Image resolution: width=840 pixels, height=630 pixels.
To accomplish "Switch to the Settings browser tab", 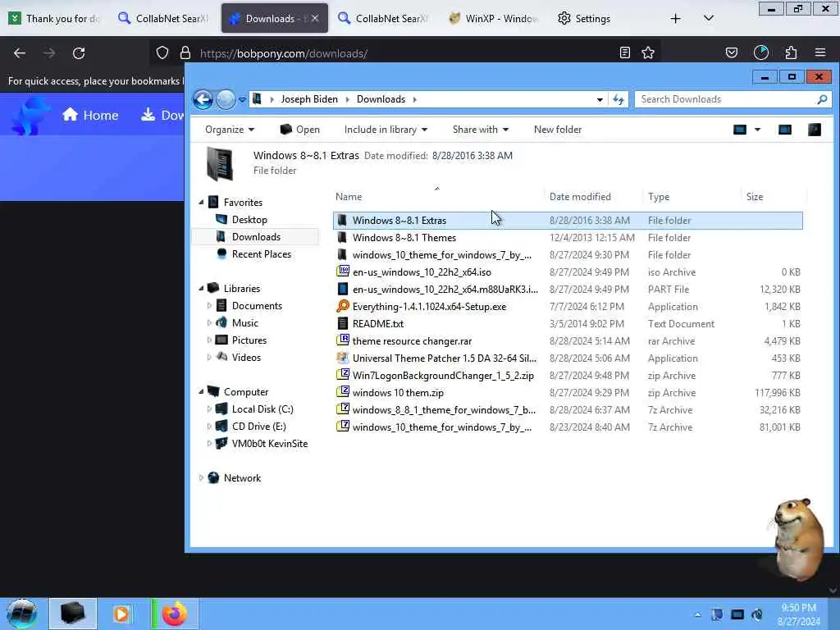I will 584,18.
